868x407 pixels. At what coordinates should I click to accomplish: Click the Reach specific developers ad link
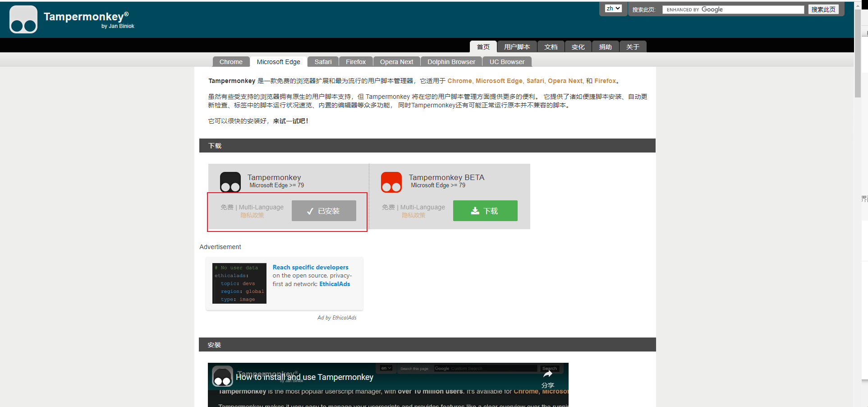[311, 267]
